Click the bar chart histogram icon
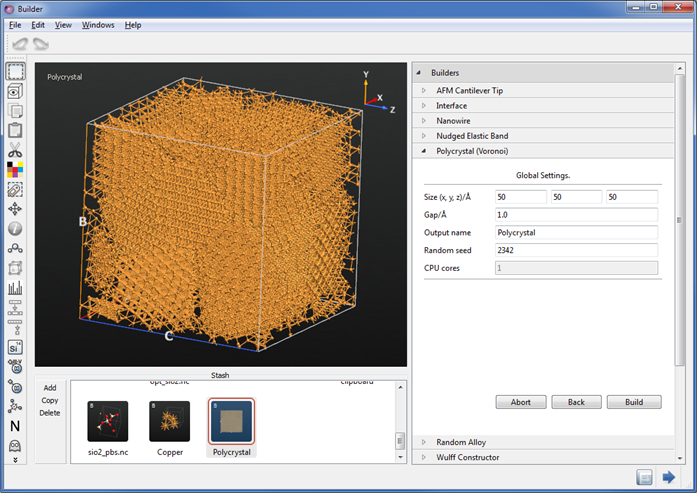The width and height of the screenshot is (697, 493). [x=15, y=288]
